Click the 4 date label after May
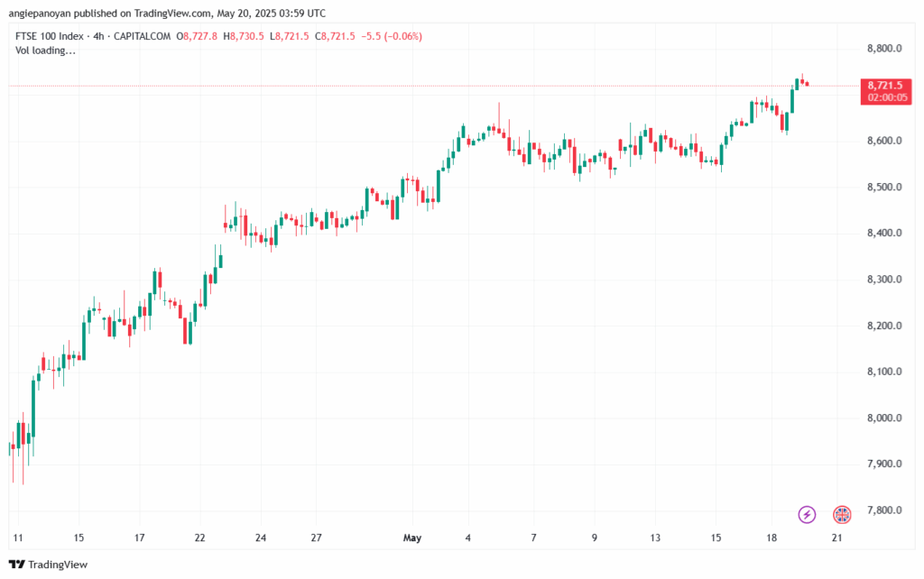 468,538
